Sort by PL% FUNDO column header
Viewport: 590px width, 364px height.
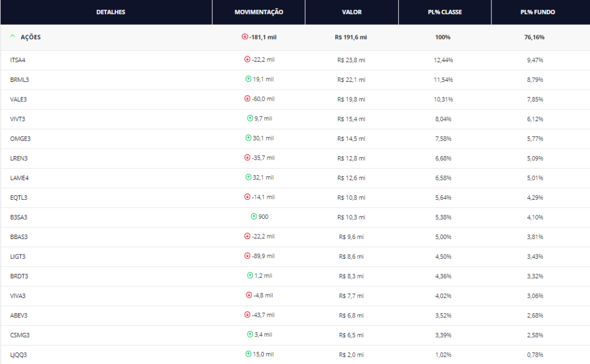(538, 12)
